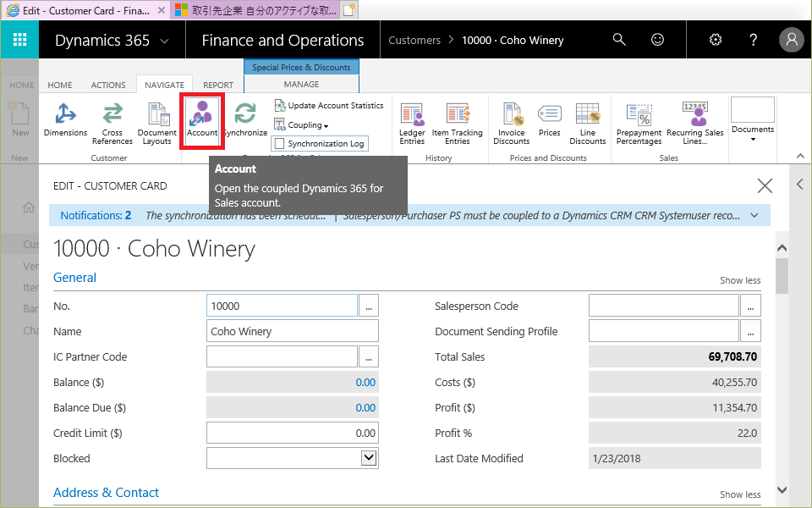The height and width of the screenshot is (508, 812).
Task: Click the Salesperson Code input field
Action: pos(664,306)
